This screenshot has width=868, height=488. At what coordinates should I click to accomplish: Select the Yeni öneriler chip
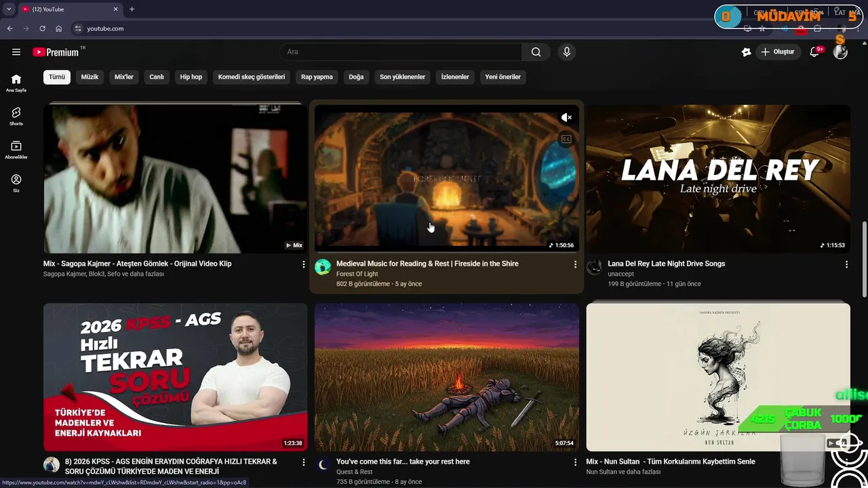(502, 77)
